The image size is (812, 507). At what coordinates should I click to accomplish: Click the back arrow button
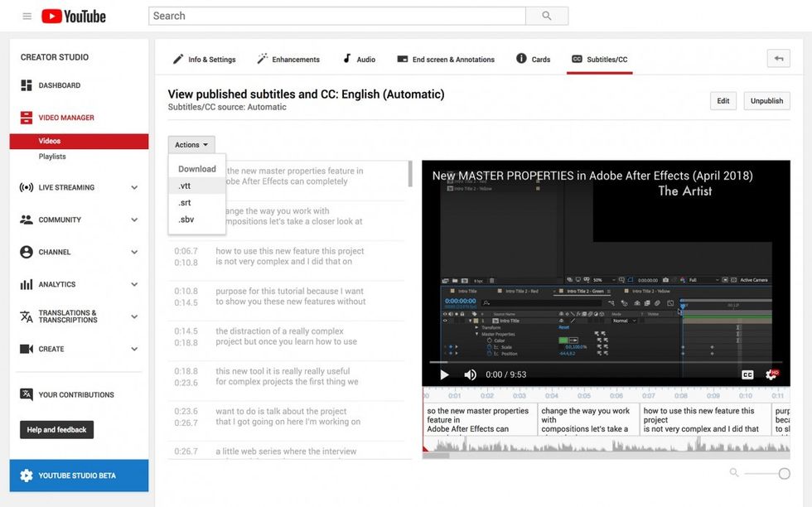(778, 59)
